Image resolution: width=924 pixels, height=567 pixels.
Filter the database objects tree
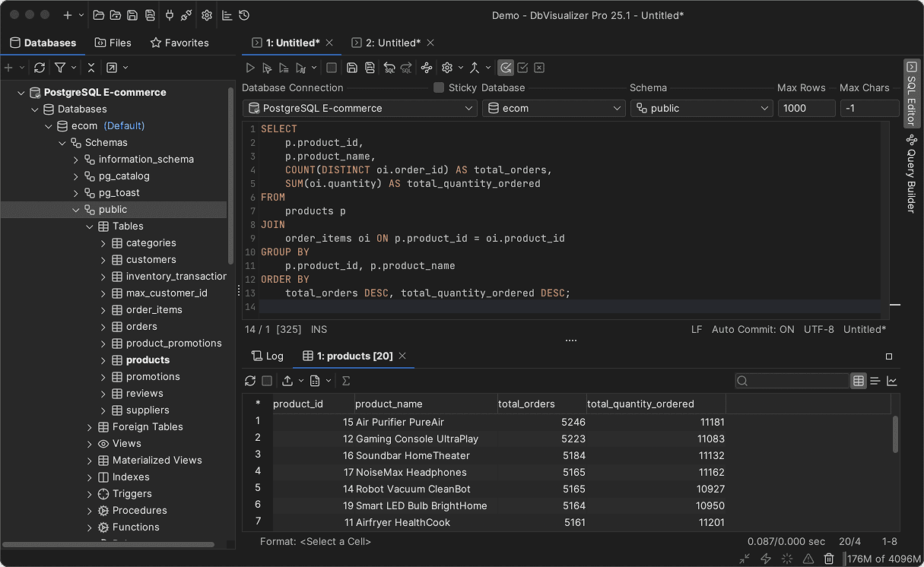click(x=59, y=67)
